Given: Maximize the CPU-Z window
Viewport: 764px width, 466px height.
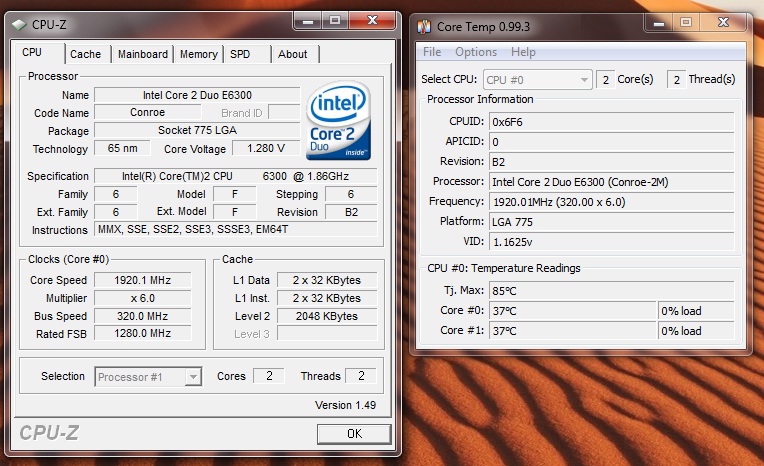Looking at the screenshot, I should (335, 21).
